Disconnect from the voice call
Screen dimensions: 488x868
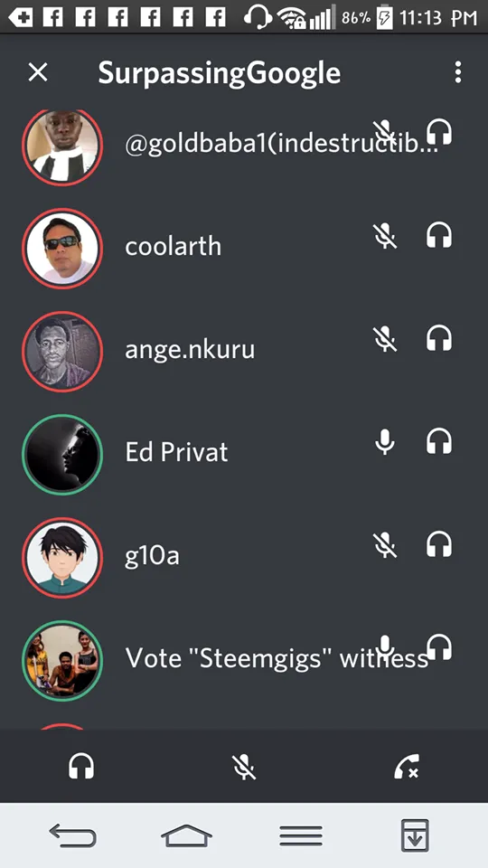click(406, 768)
